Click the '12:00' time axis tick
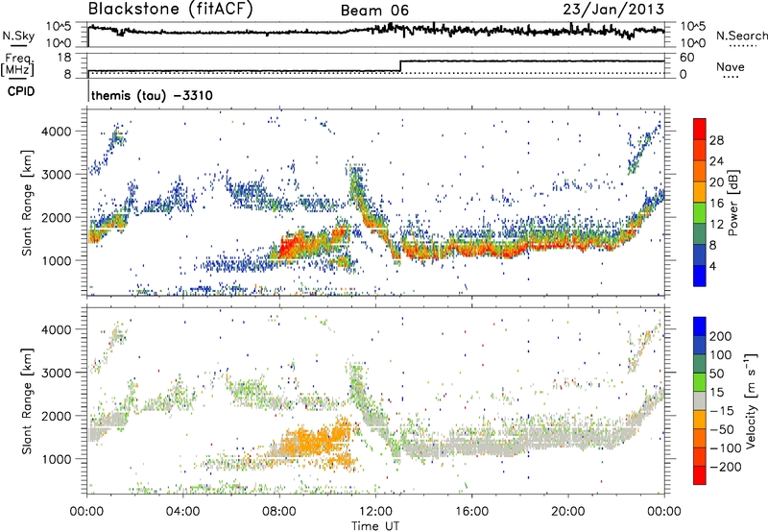 375,512
